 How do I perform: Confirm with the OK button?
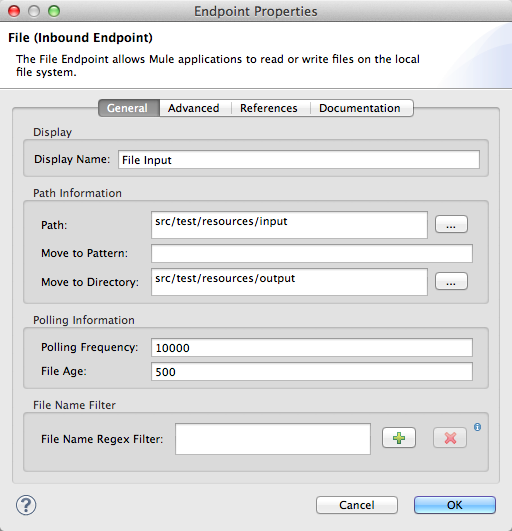(455, 505)
